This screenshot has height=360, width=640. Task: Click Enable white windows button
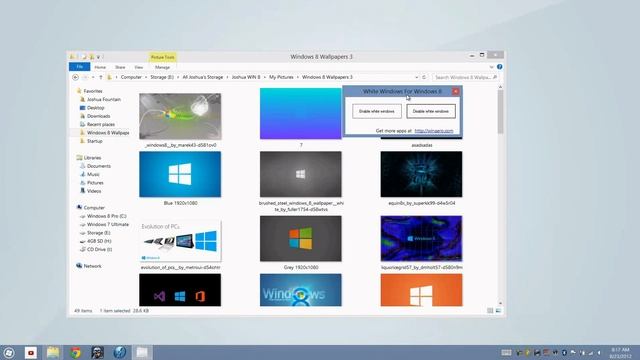pos(377,111)
